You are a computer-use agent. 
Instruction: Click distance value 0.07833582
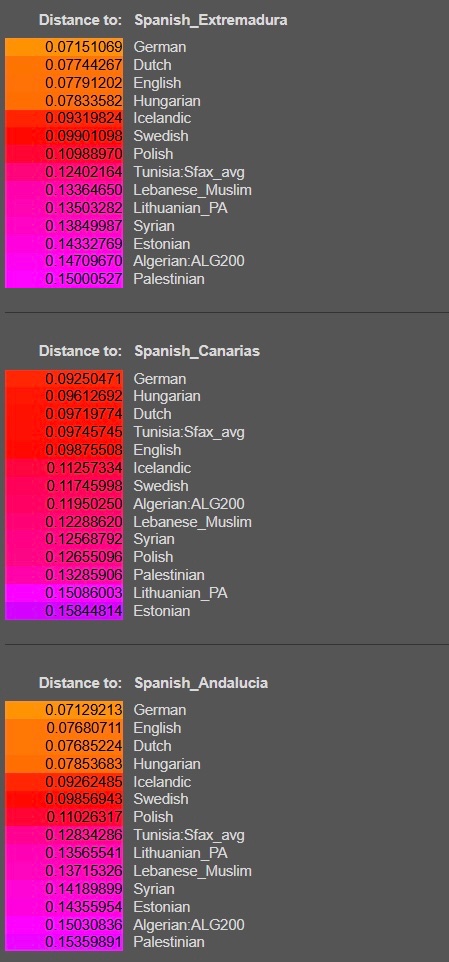[x=84, y=101]
